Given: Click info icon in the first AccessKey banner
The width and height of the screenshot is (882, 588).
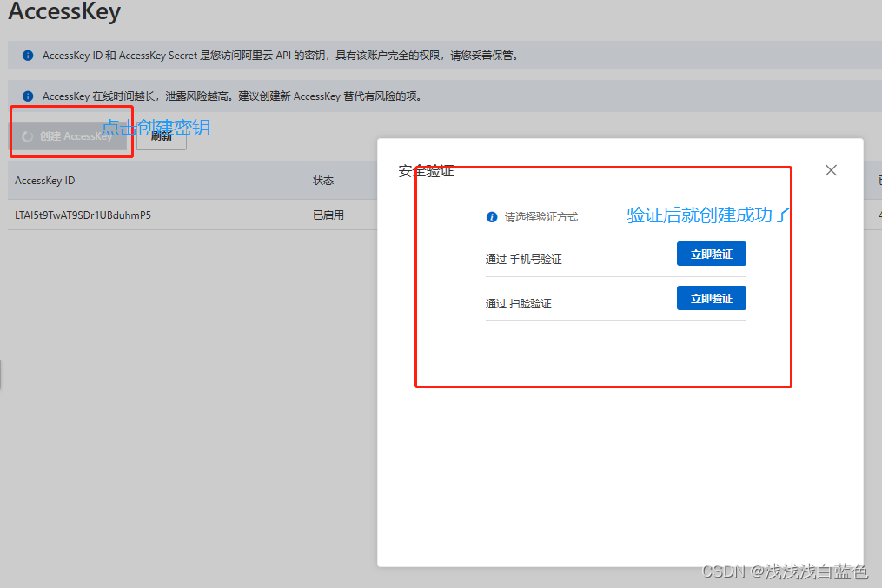Looking at the screenshot, I should coord(28,56).
